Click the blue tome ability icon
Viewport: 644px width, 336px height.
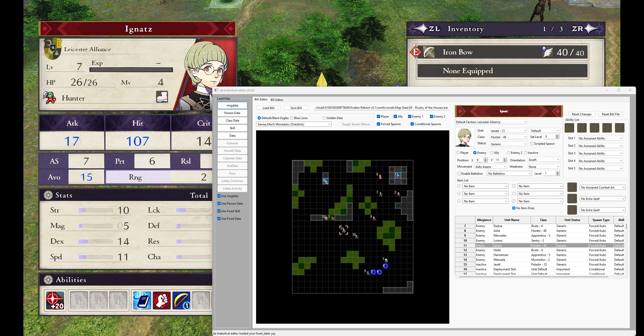point(142,300)
